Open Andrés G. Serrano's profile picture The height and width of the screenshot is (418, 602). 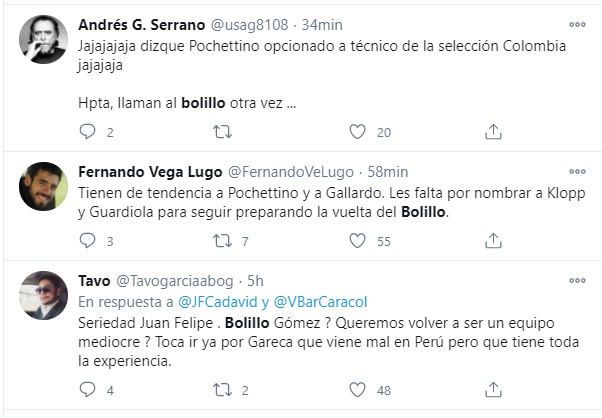(x=43, y=40)
